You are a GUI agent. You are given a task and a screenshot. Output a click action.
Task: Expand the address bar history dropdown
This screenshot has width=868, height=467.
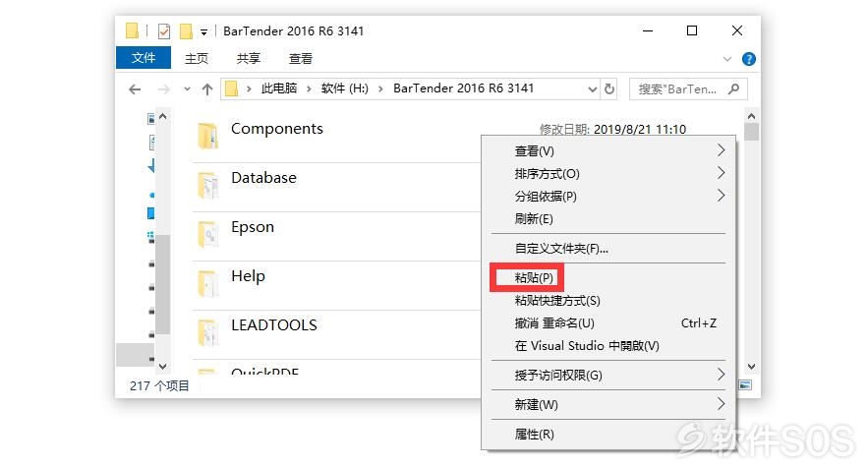click(x=593, y=89)
